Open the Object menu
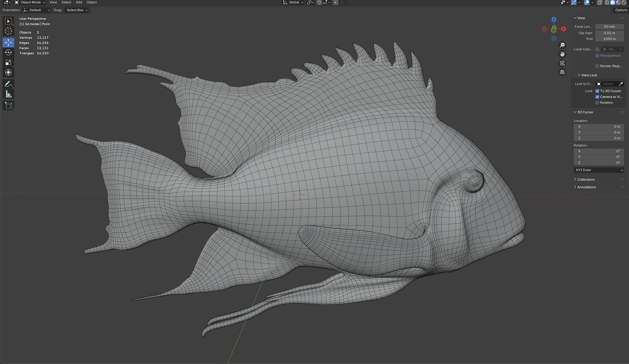 [x=91, y=3]
